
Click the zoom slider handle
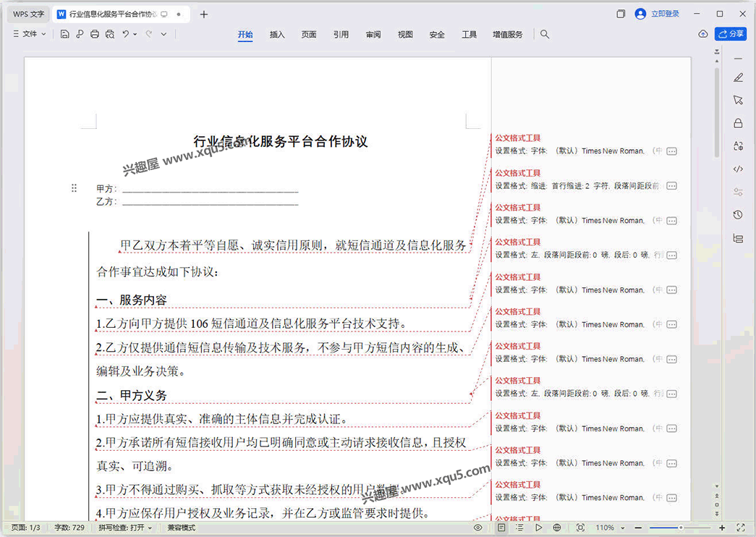click(x=681, y=528)
